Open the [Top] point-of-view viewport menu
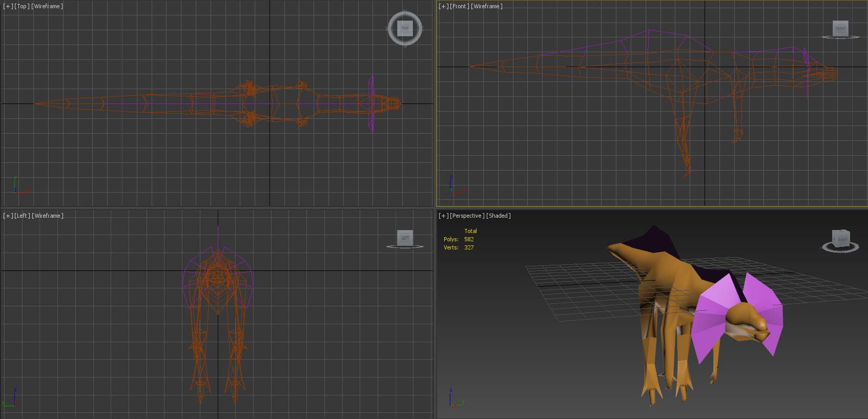Image resolution: width=868 pixels, height=419 pixels. coord(22,6)
